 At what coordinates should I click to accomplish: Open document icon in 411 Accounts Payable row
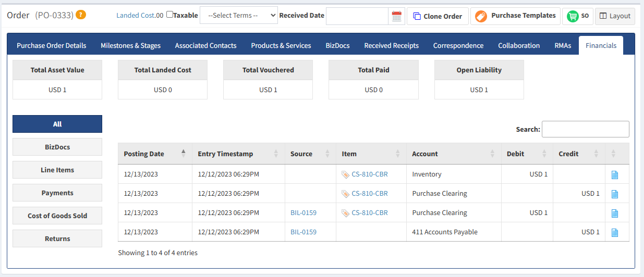pos(615,232)
